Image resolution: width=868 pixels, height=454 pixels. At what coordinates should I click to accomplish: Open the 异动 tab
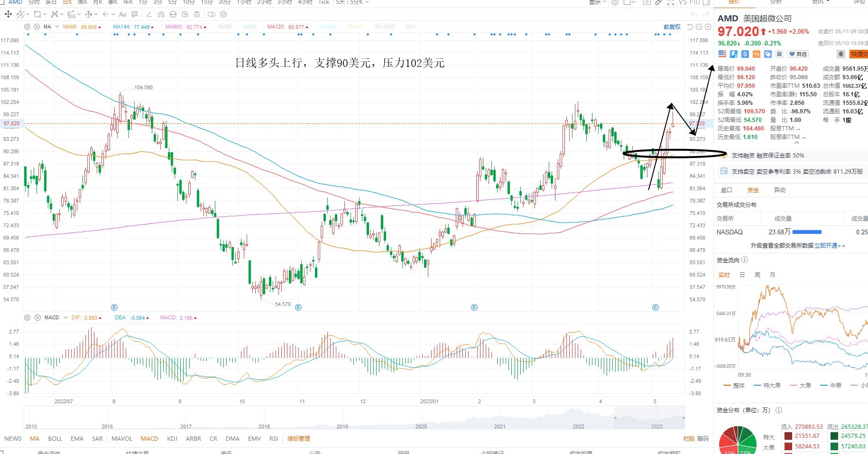coord(780,190)
